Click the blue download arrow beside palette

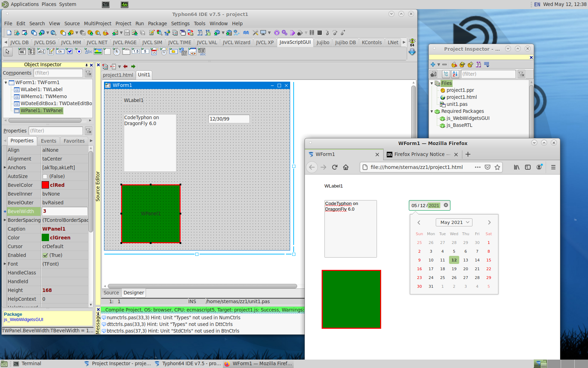(x=412, y=52)
